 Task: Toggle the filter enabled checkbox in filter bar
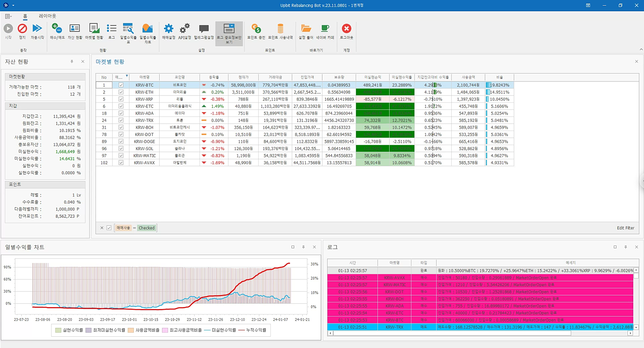click(109, 228)
